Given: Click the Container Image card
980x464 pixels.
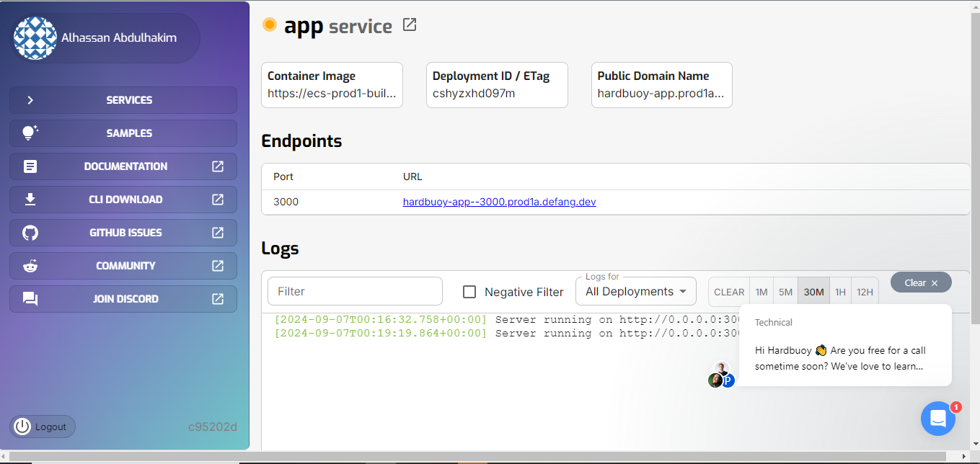Looking at the screenshot, I should (332, 85).
